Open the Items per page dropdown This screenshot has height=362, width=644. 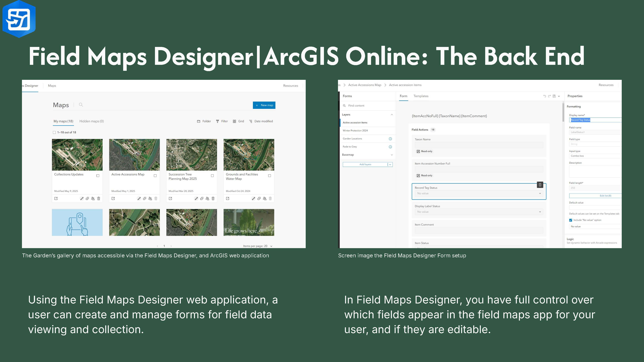point(271,246)
